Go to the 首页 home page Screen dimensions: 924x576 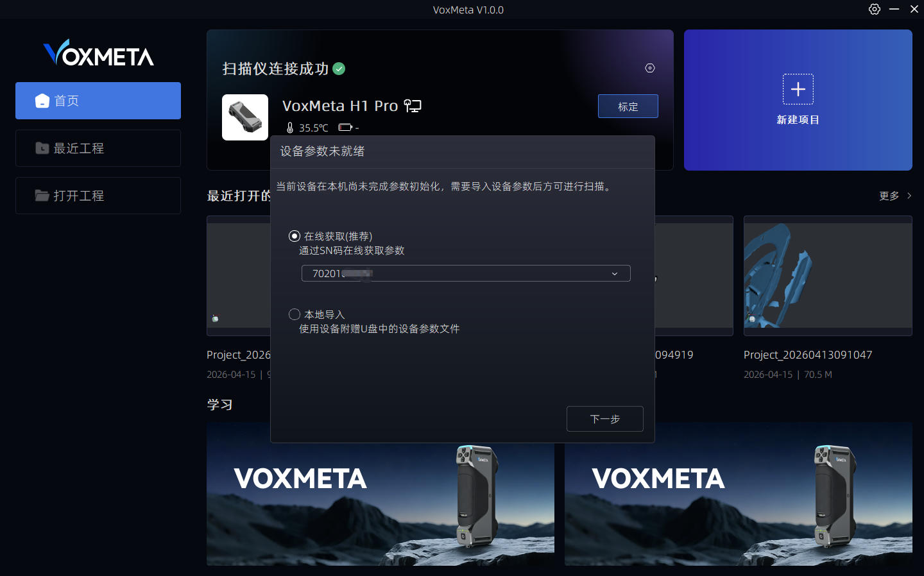click(x=98, y=101)
